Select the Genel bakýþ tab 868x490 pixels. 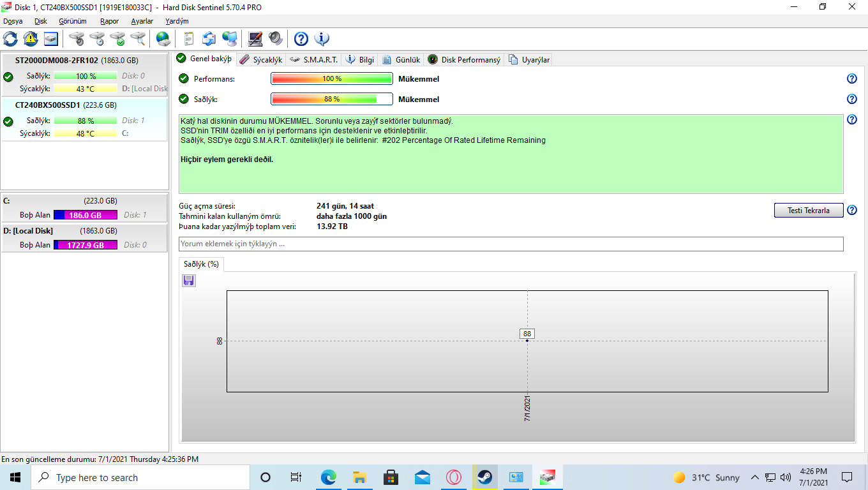(x=204, y=59)
